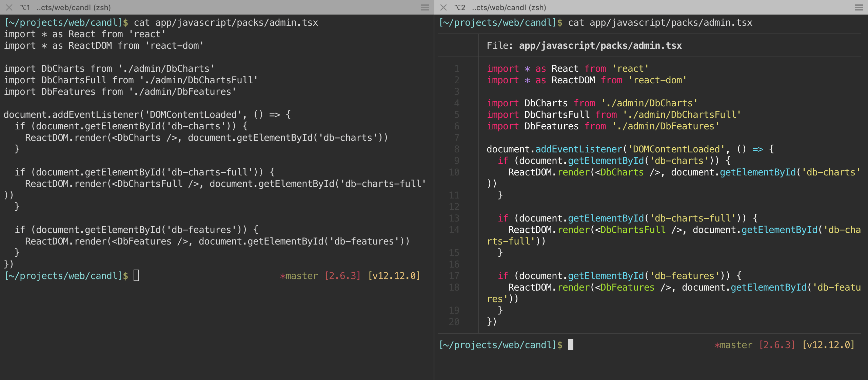
Task: Click './admin/DbFeatures' import path in left pane
Action: [x=182, y=91]
